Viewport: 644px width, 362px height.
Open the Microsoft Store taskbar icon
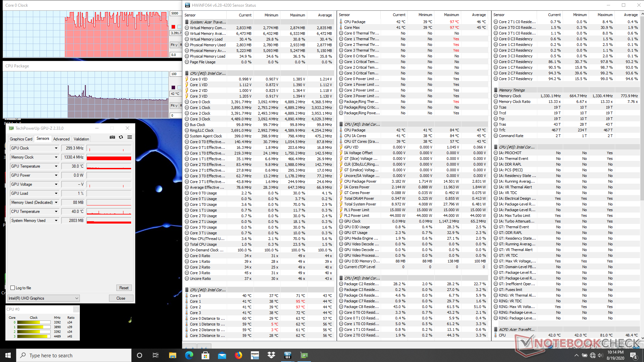[x=205, y=355]
